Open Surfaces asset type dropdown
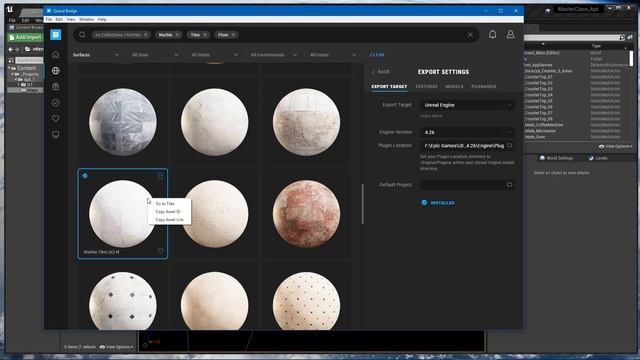This screenshot has height=360, width=640. pos(96,55)
